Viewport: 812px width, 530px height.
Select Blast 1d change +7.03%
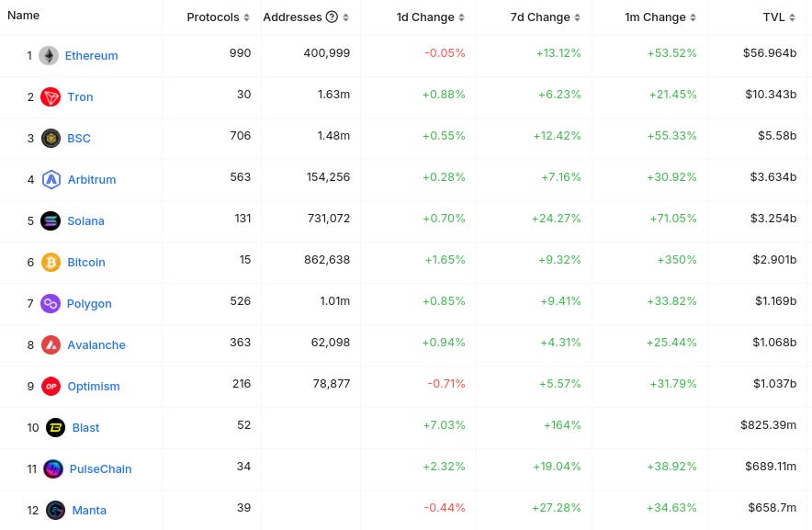444,425
